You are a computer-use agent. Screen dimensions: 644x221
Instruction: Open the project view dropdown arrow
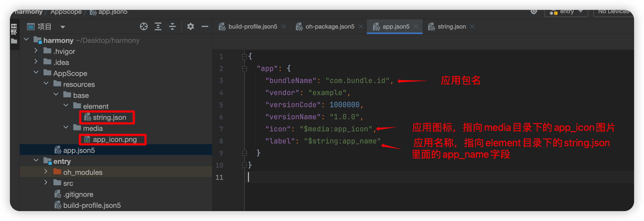point(63,27)
